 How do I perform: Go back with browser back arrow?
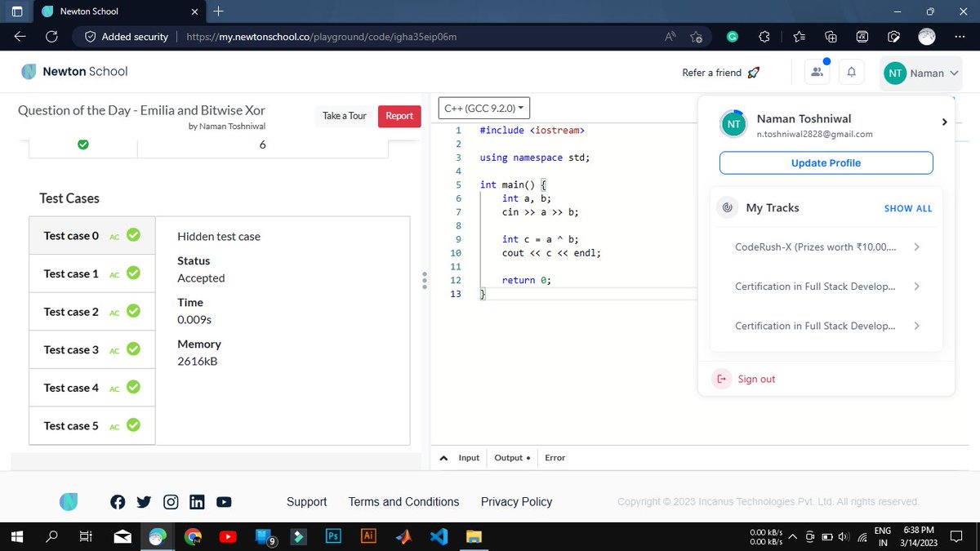(x=20, y=37)
